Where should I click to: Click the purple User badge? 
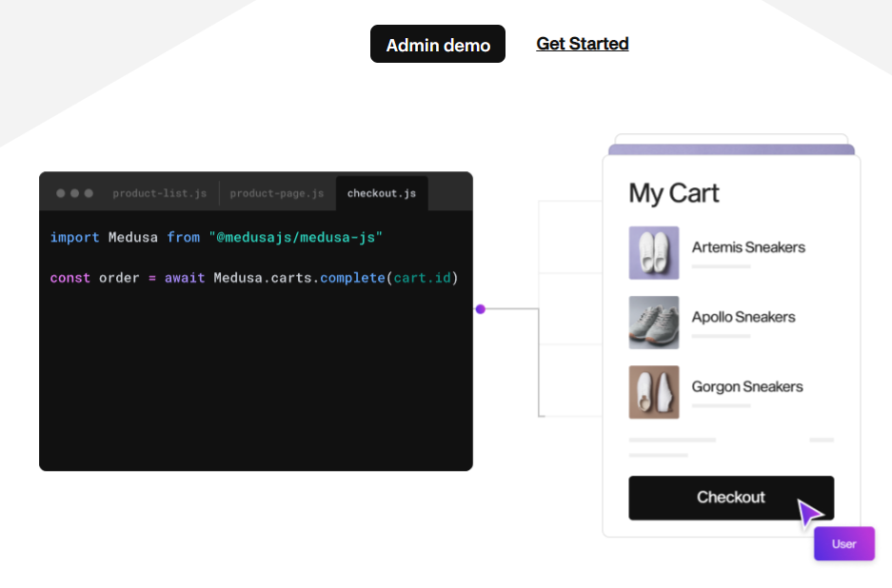(x=843, y=544)
